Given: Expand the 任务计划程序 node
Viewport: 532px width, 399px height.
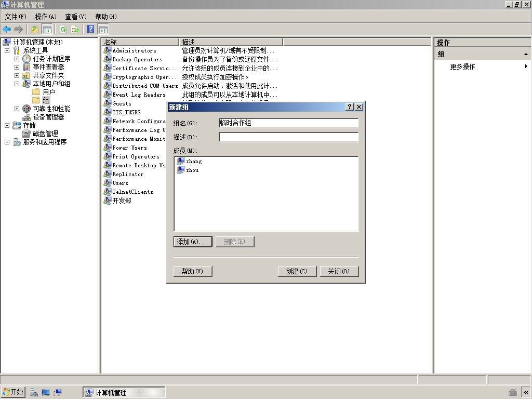Looking at the screenshot, I should pos(17,59).
